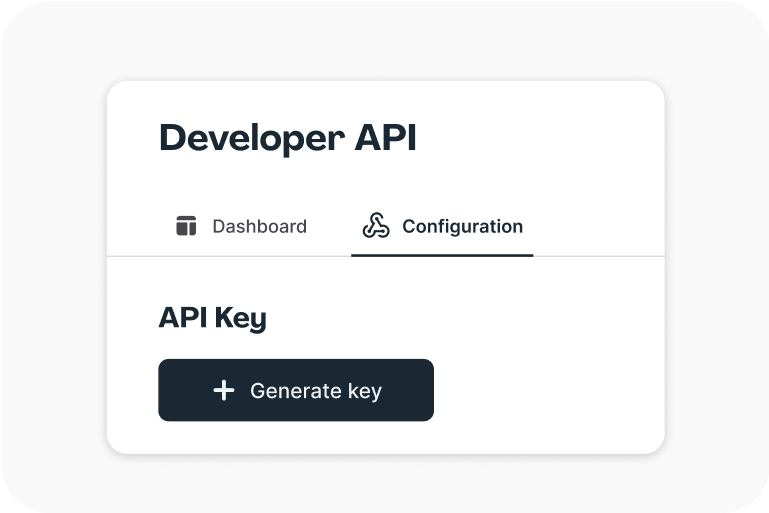Click the Configuration webhook icon
This screenshot has height=513, width=769.
point(376,226)
